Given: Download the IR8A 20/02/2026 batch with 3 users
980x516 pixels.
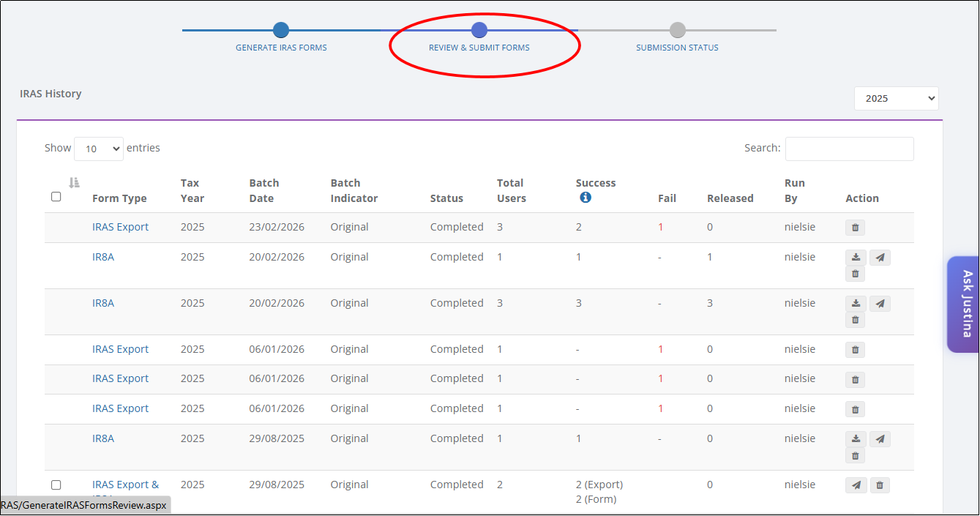Looking at the screenshot, I should click(856, 304).
